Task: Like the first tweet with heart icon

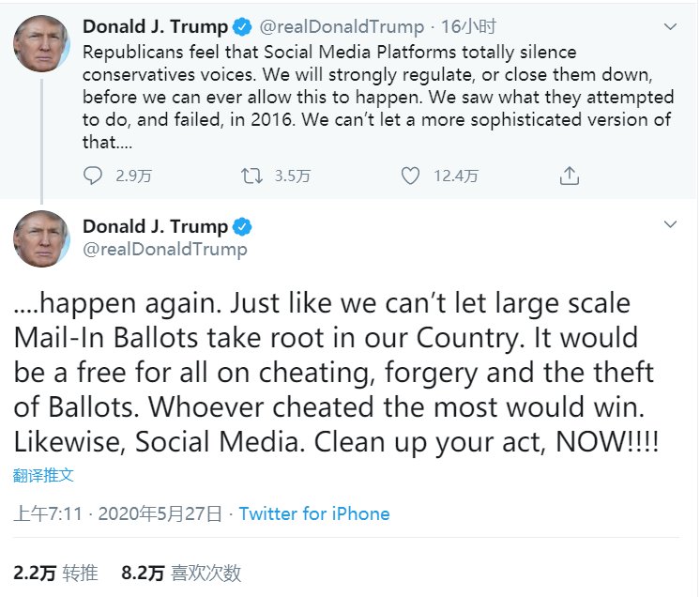Action: point(410,176)
